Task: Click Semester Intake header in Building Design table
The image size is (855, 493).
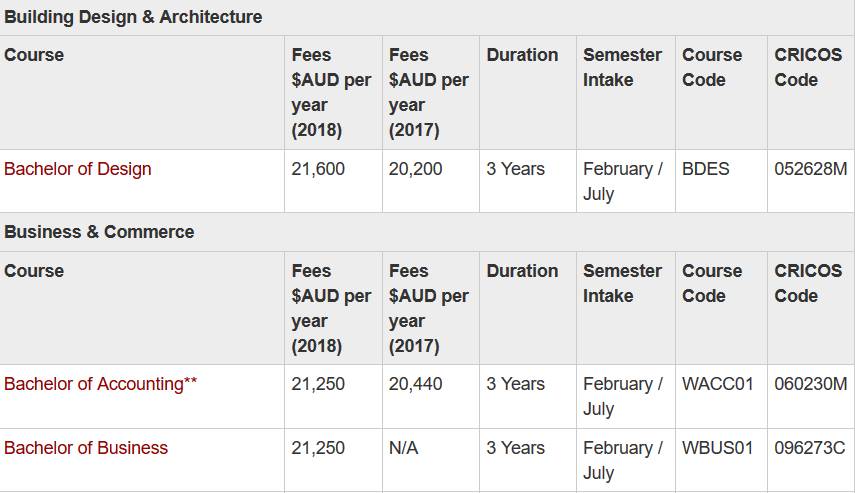Action: [622, 67]
